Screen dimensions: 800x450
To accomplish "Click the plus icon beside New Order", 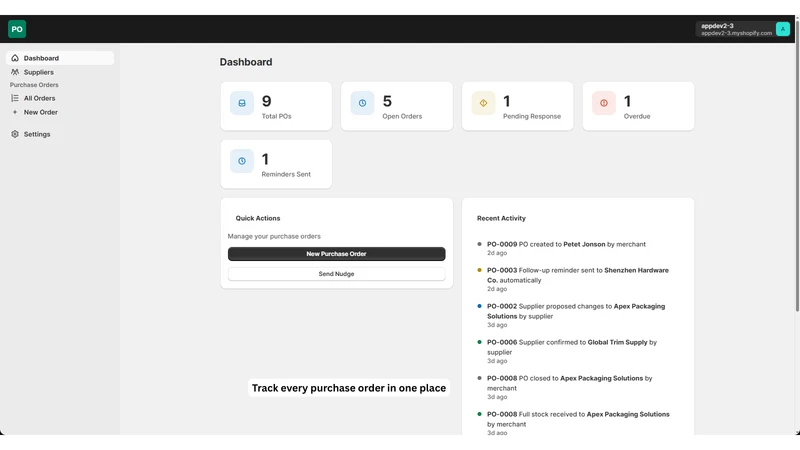I will tap(15, 112).
